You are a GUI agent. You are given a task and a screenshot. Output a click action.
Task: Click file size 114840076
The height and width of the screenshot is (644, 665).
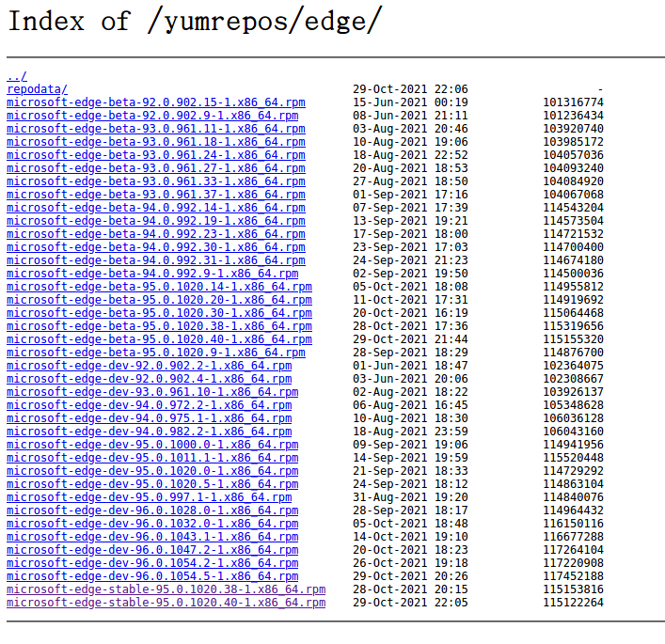pyautogui.click(x=574, y=497)
